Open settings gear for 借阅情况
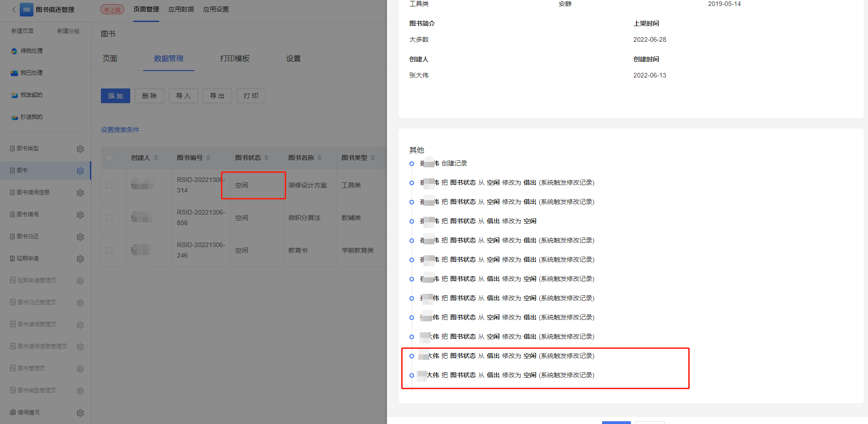The image size is (868, 424). [x=80, y=413]
